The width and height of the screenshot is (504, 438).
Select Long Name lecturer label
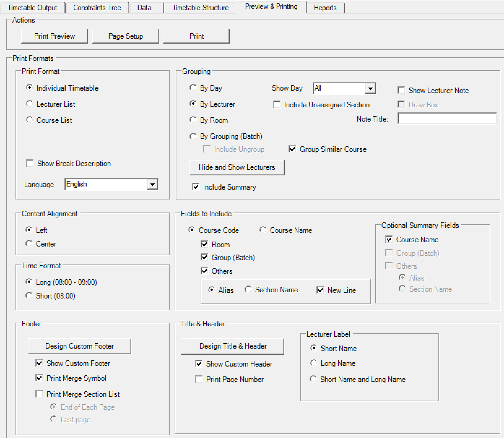point(314,363)
